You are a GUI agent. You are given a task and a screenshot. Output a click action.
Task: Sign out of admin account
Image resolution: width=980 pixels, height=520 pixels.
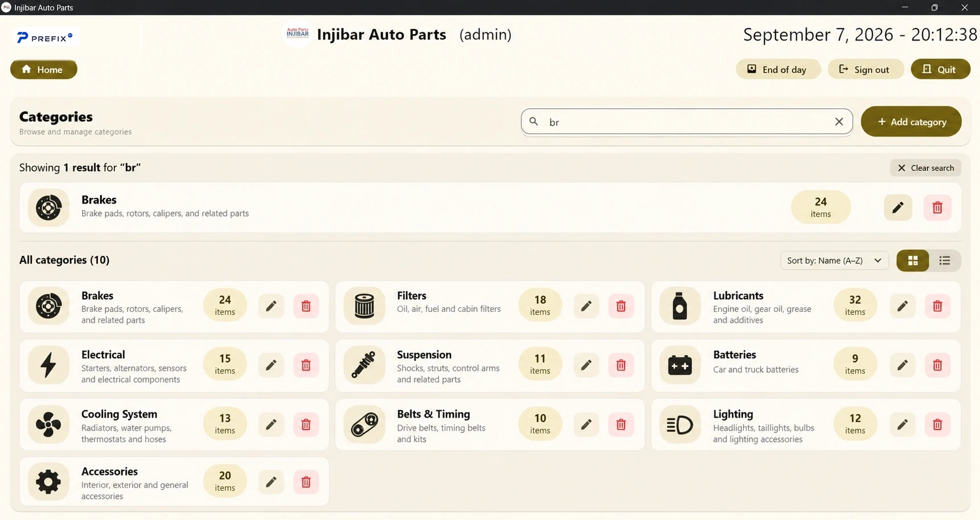866,69
